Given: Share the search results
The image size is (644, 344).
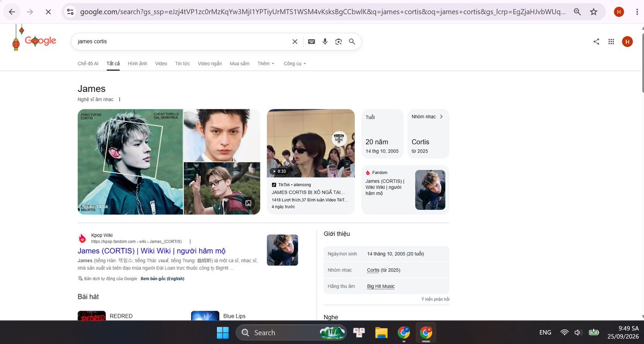Looking at the screenshot, I should pos(596,41).
